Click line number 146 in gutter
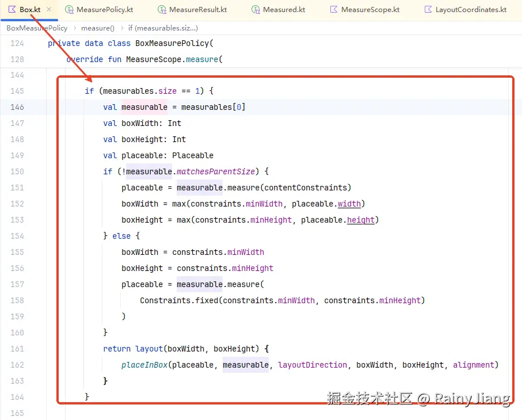This screenshot has height=420, width=522. coord(17,107)
